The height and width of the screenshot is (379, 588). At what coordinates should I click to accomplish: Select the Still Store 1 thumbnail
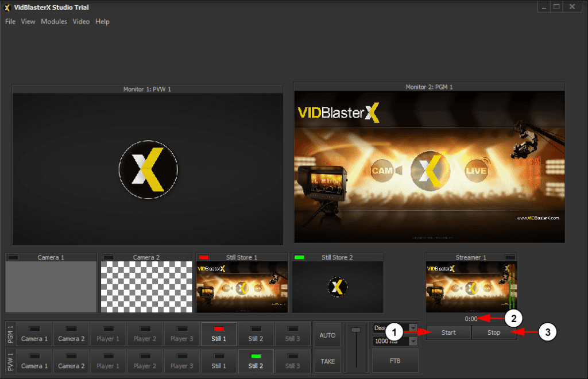click(242, 287)
